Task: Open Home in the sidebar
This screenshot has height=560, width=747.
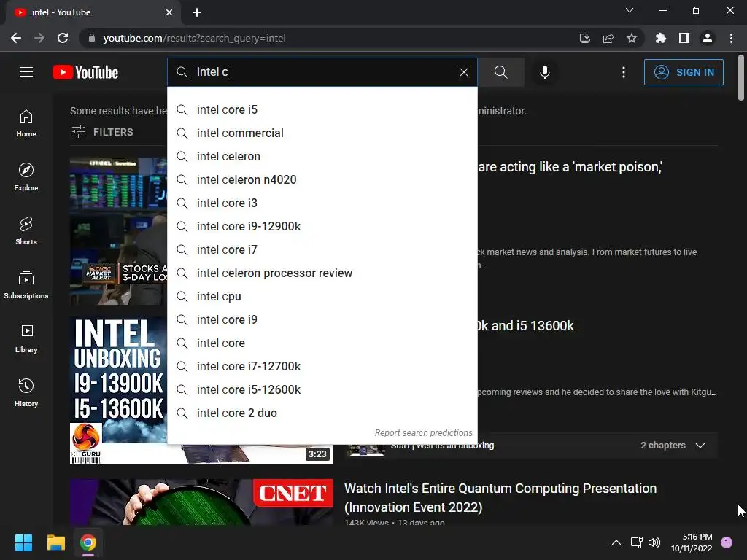Action: pos(26,123)
